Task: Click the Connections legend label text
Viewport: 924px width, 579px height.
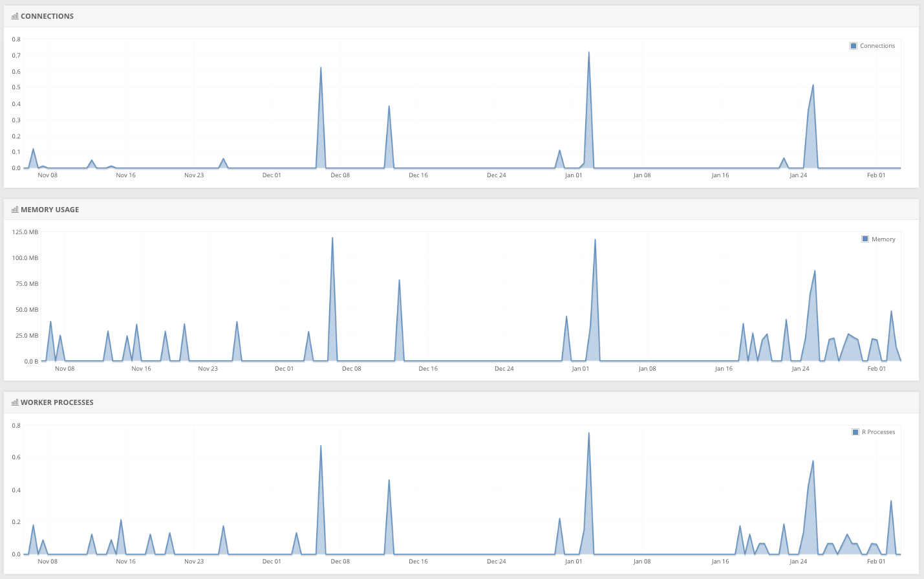Action: pos(877,46)
